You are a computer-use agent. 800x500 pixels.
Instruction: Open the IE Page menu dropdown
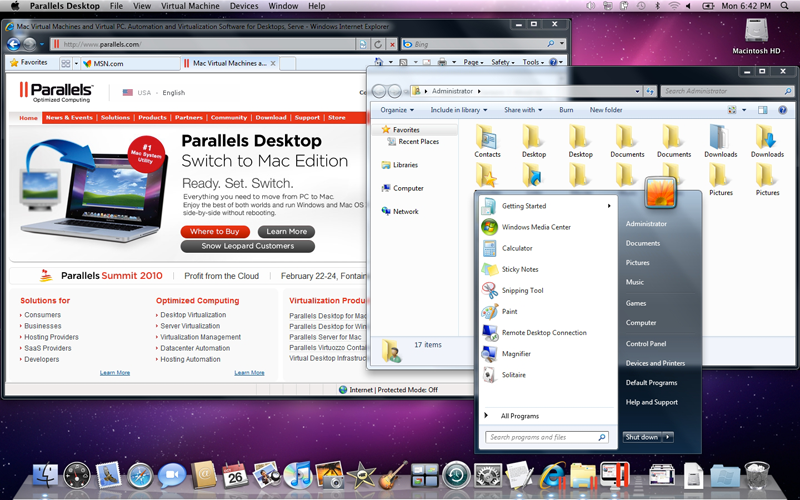473,62
